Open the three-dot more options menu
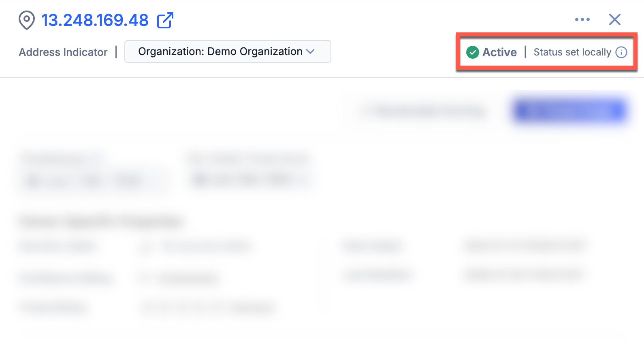Viewport: 644px width, 354px height. coord(582,19)
